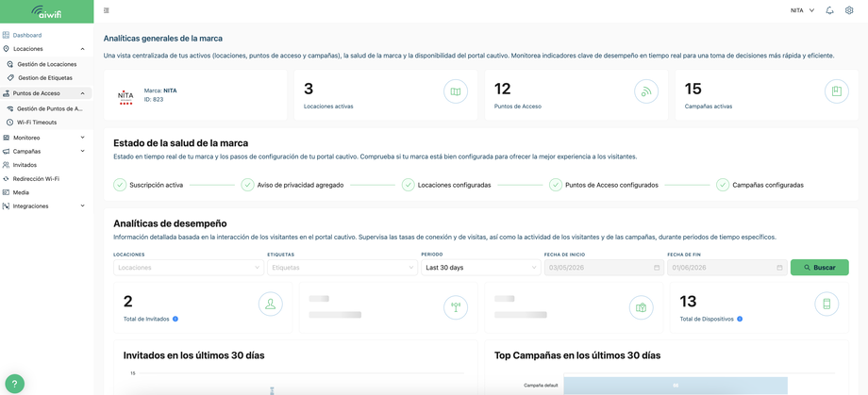Click phone icon on Total de Dispositivos card
The image size is (868, 395).
point(826,304)
